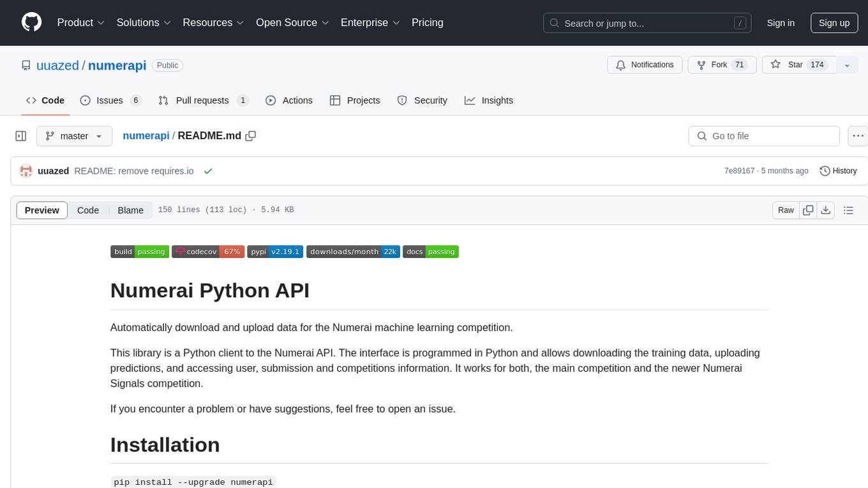Open the uuazed owner profile
The height and width of the screenshot is (488, 868).
pyautogui.click(x=57, y=65)
